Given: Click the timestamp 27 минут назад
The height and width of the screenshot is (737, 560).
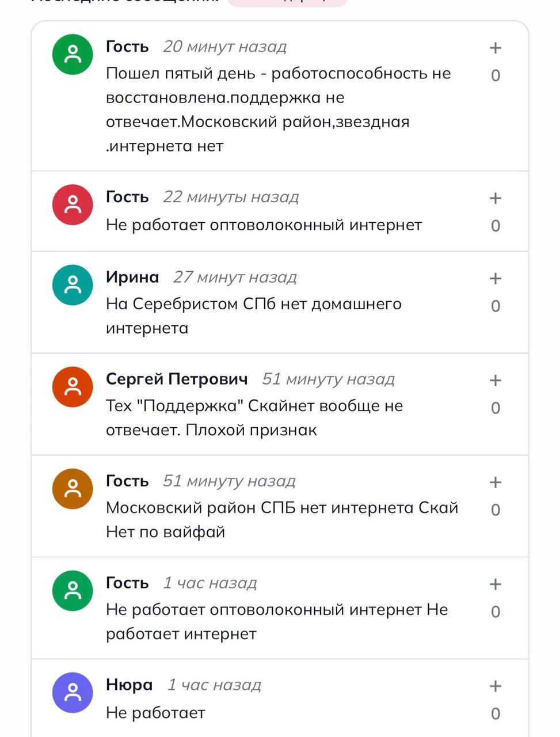Looking at the screenshot, I should (235, 278).
